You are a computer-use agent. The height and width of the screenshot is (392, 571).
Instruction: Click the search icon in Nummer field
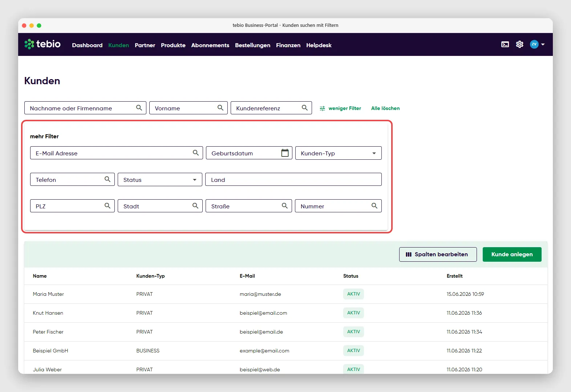click(374, 206)
